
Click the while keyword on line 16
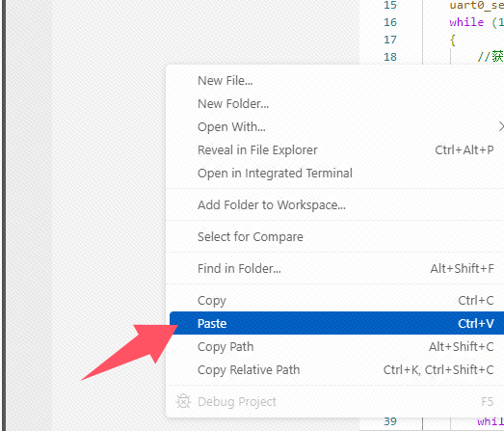point(466,22)
